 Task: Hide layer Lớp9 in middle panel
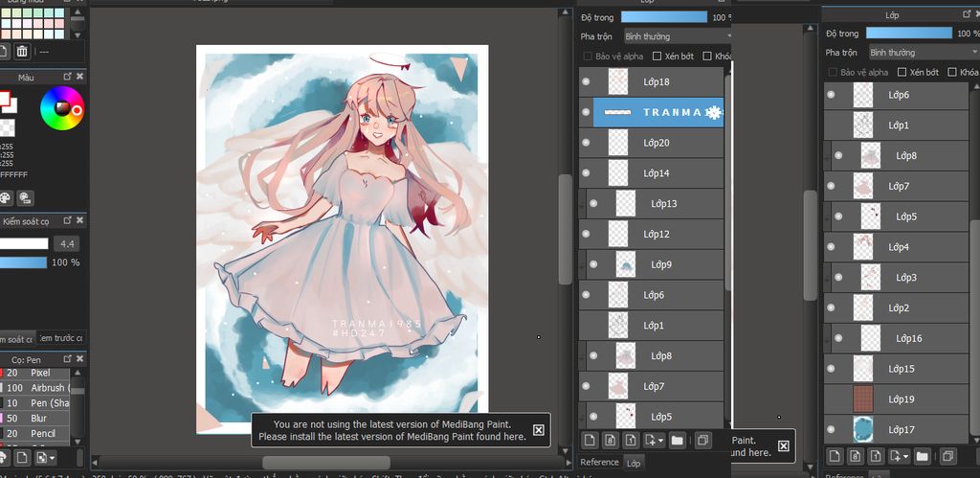(x=593, y=264)
